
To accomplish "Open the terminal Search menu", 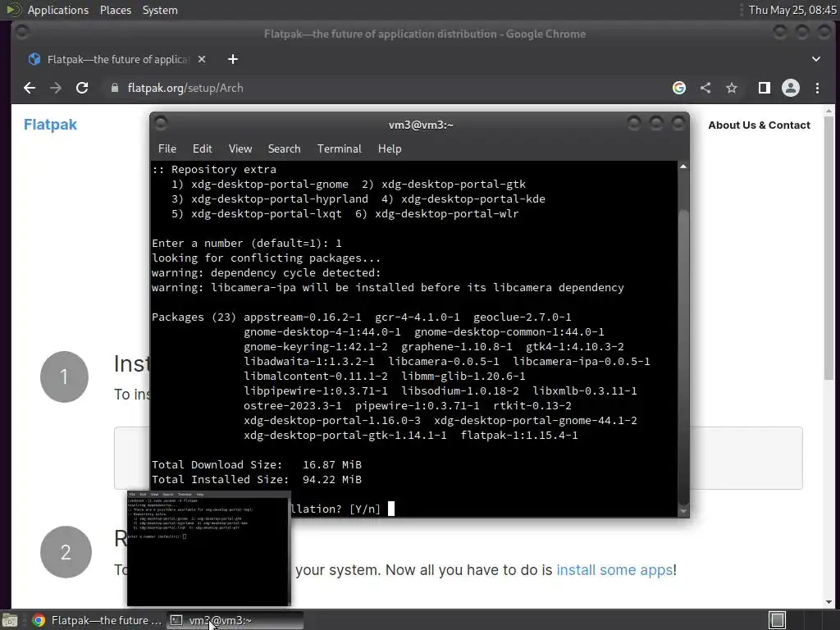I will point(284,149).
